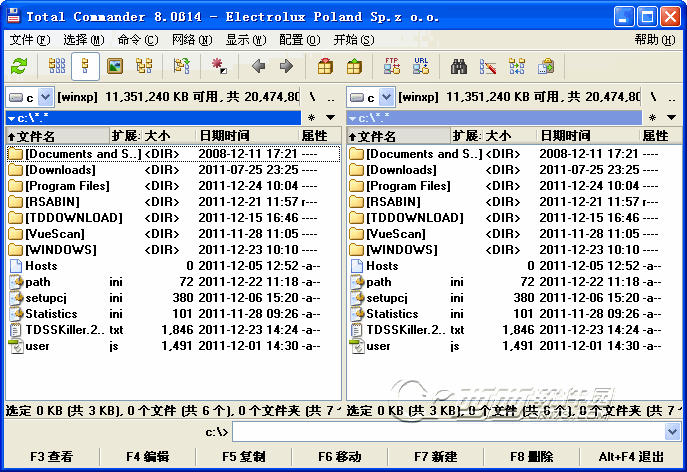Select [Downloads] folder in left panel
The image size is (687, 472).
pos(174,170)
